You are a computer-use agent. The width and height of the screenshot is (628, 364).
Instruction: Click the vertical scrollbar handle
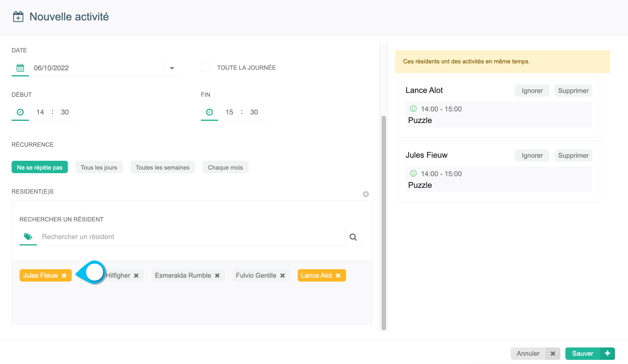pyautogui.click(x=384, y=223)
